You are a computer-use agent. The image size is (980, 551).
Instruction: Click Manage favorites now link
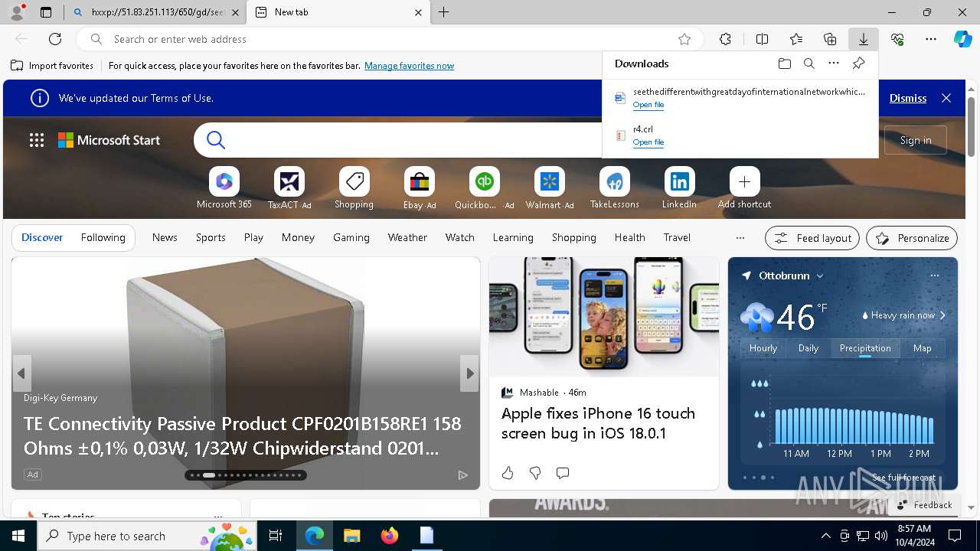(409, 66)
